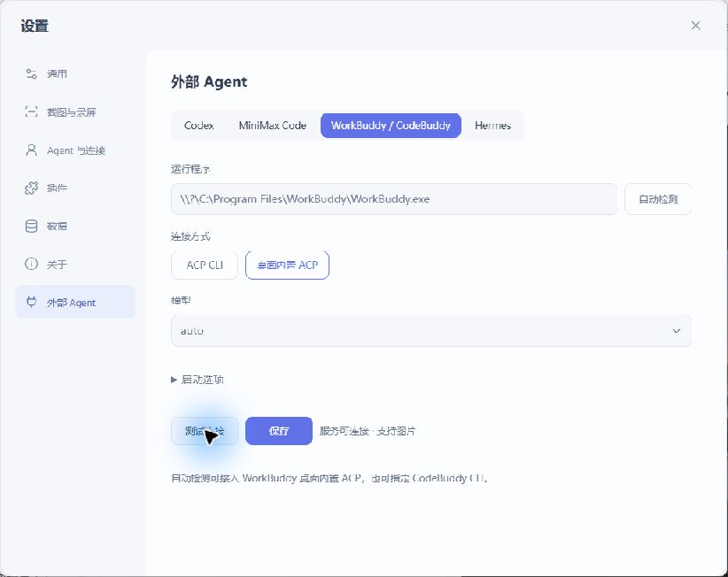Click the 保存 button
Viewport: 728px width, 577px height.
coord(279,431)
